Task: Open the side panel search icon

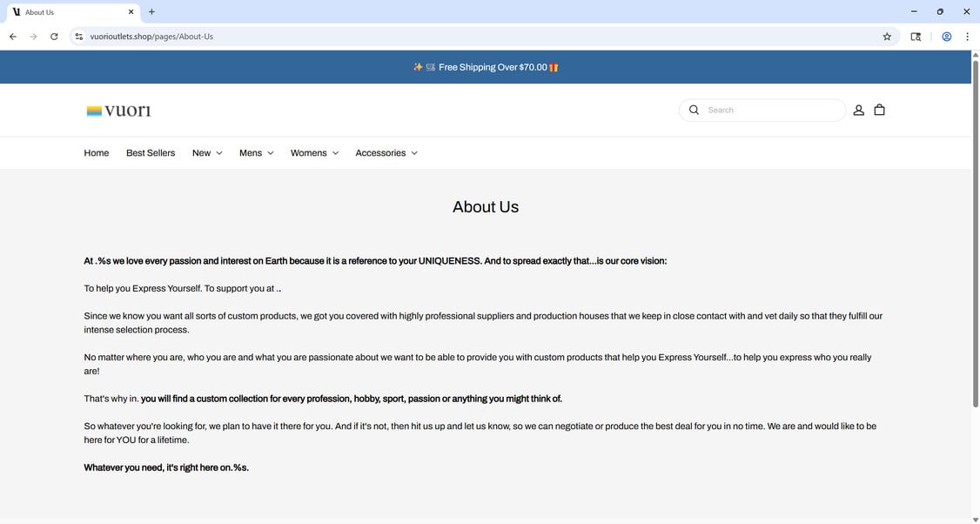Action: (x=916, y=37)
